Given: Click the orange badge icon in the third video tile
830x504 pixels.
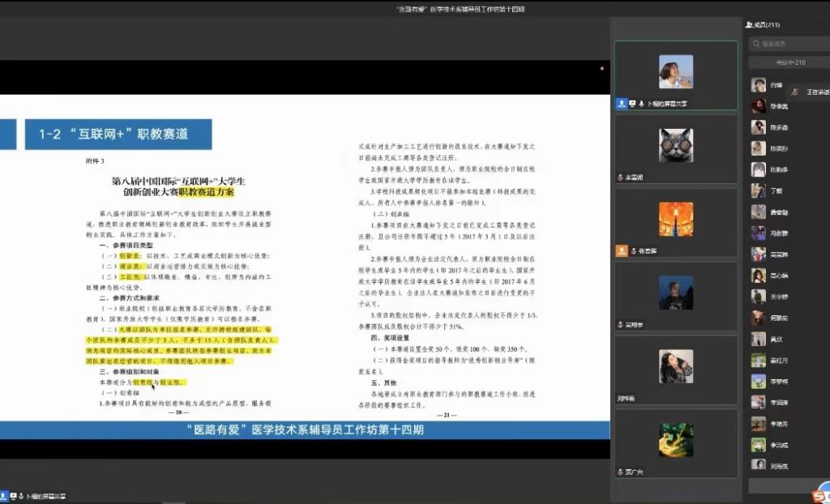Looking at the screenshot, I should click(x=622, y=251).
